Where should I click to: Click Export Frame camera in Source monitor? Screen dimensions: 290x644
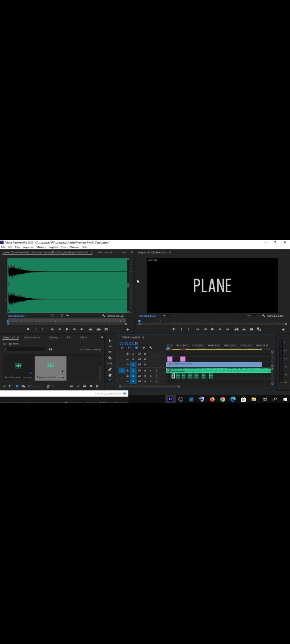point(106,329)
